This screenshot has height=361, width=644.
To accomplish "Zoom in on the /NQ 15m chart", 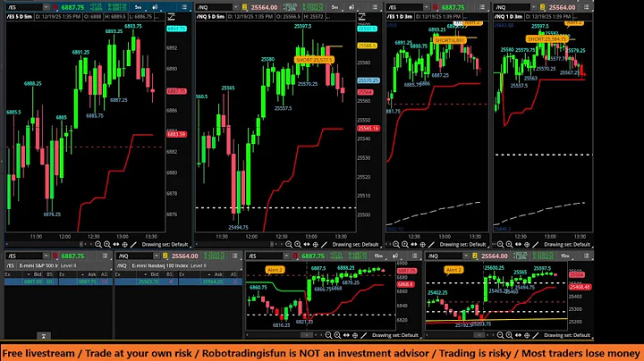I will tap(509, 335).
